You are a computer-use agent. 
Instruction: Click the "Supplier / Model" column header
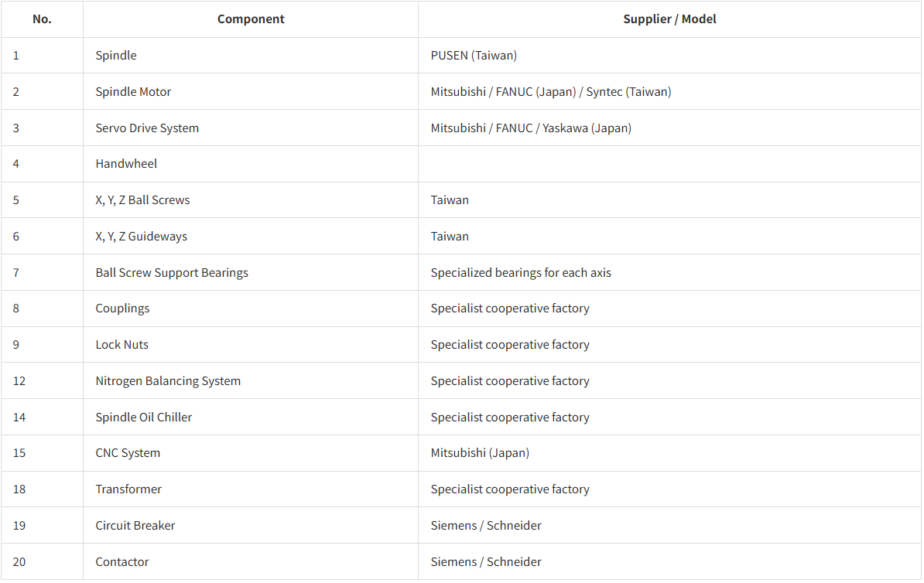(669, 19)
